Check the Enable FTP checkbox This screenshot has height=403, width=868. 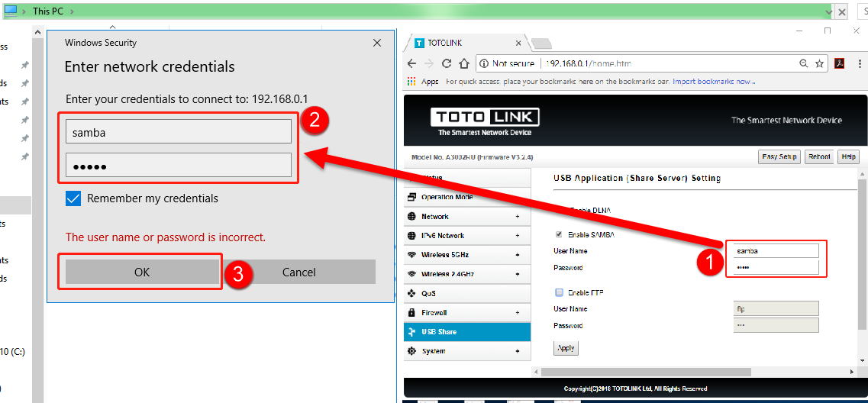click(559, 292)
